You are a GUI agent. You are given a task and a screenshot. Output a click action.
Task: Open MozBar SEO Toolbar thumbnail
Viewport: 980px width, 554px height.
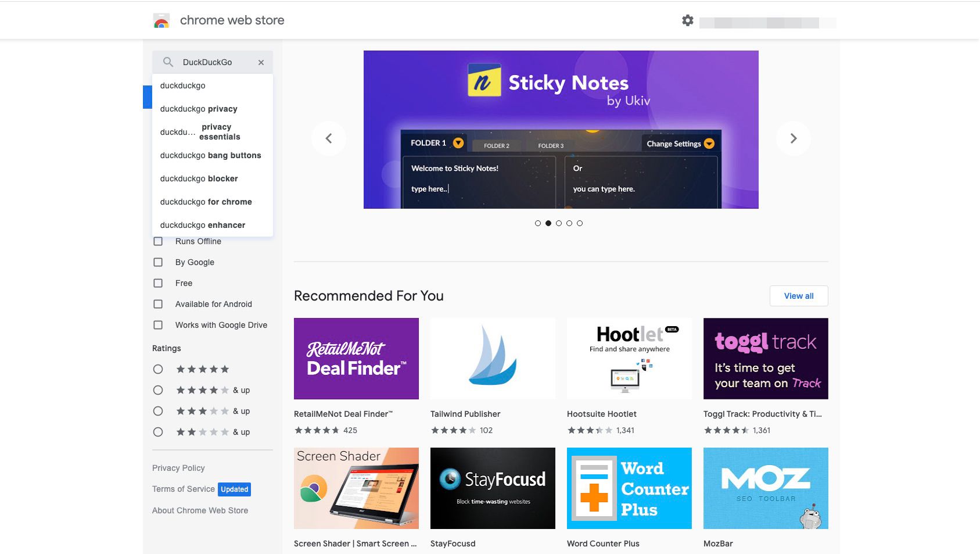pos(766,488)
